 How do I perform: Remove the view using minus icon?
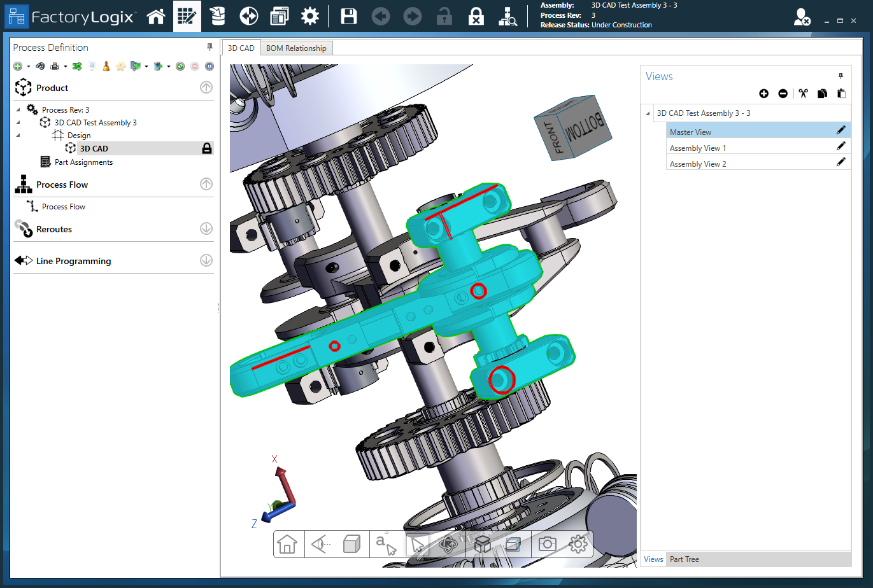783,94
